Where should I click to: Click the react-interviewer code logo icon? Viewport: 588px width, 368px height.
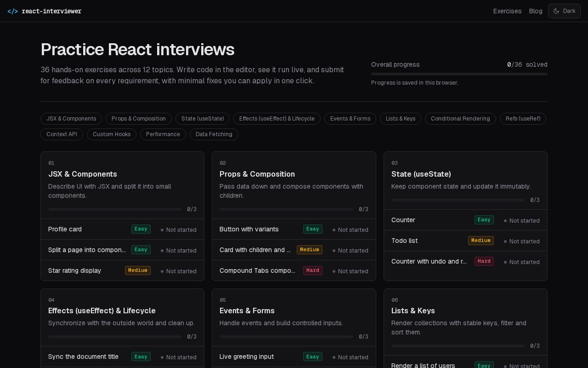13,11
